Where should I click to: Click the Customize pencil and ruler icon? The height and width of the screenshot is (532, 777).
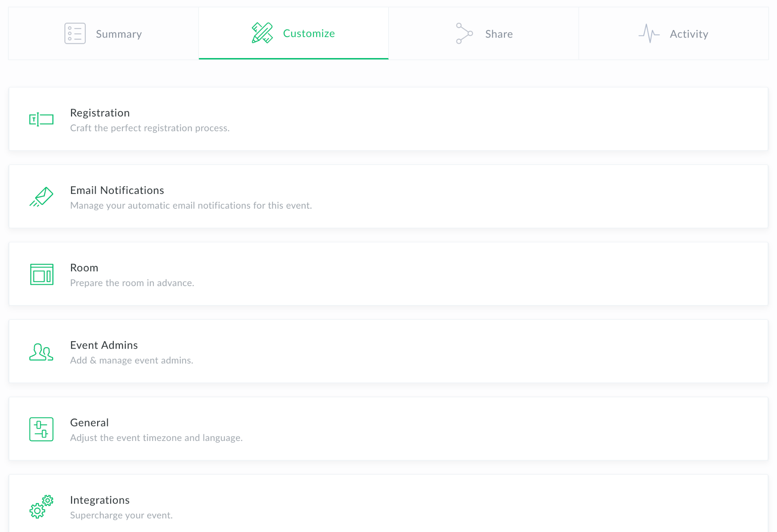coord(262,33)
